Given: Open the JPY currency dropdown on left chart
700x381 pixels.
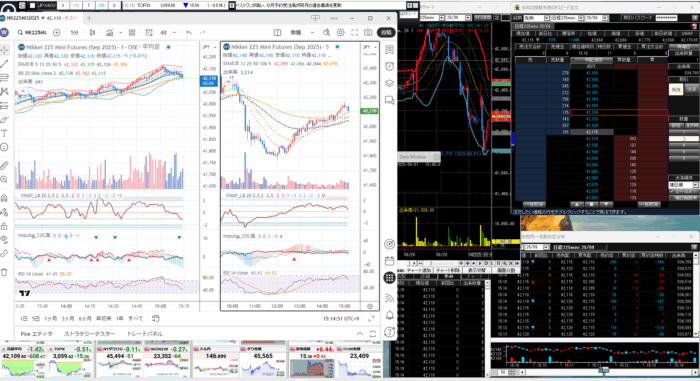Looking at the screenshot, I should 208,47.
